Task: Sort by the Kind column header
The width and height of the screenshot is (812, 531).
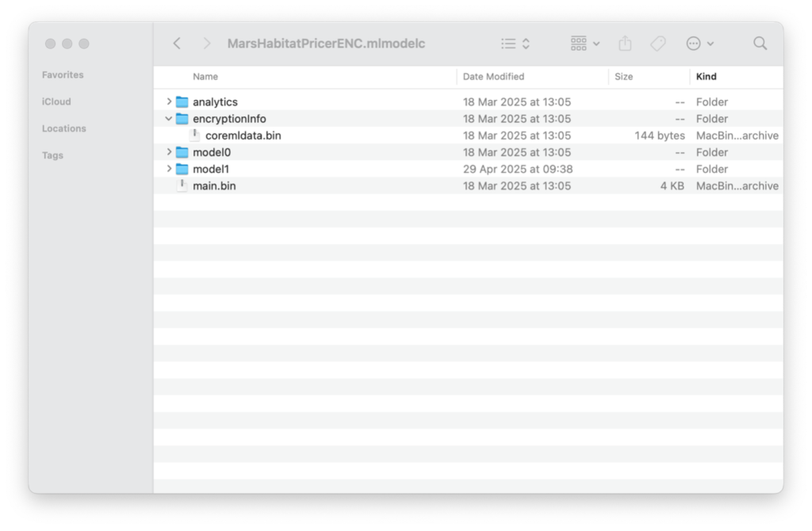Action: pyautogui.click(x=706, y=77)
